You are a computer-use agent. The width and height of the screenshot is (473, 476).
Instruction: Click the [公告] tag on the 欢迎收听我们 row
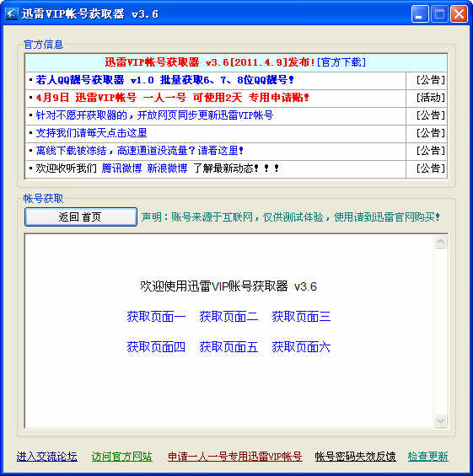(x=431, y=168)
